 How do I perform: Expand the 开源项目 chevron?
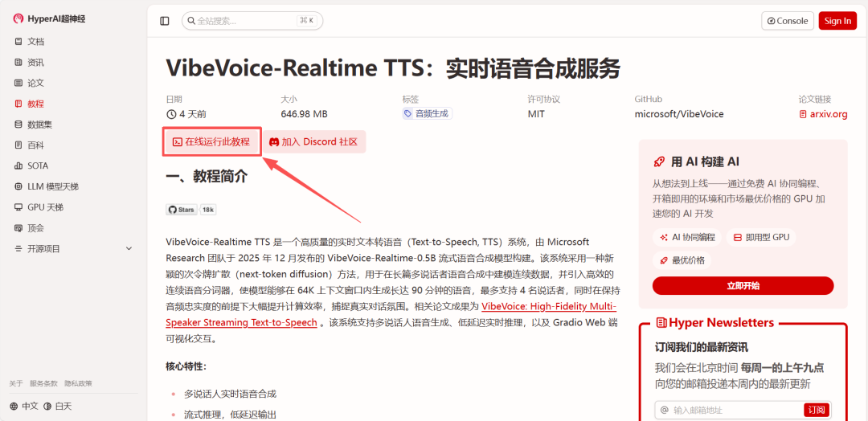click(x=129, y=249)
